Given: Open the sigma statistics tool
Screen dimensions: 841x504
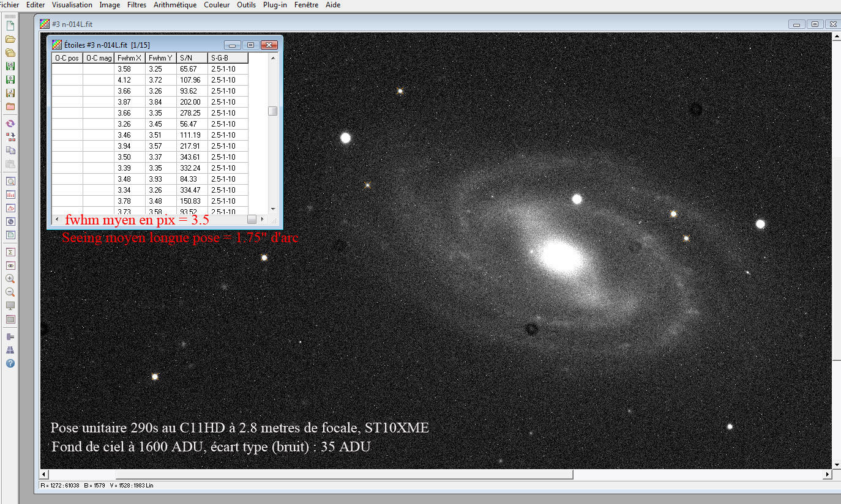Looking at the screenshot, I should click(x=10, y=253).
